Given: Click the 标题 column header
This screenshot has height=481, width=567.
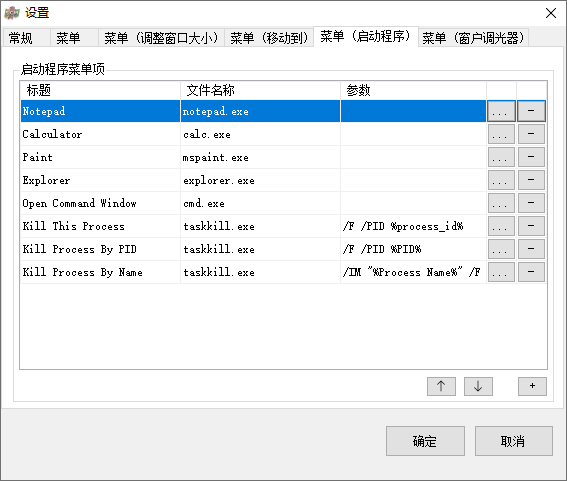Looking at the screenshot, I should pyautogui.click(x=100, y=90).
